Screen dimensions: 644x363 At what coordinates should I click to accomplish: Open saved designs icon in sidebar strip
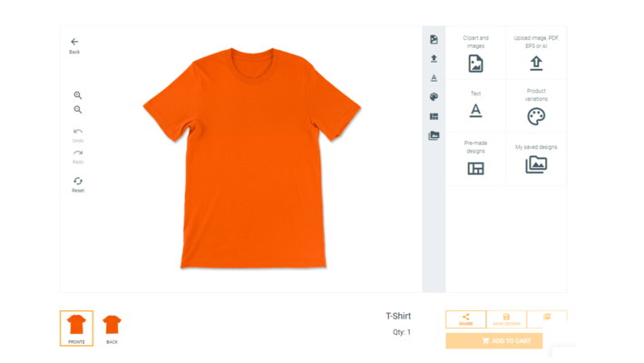434,136
